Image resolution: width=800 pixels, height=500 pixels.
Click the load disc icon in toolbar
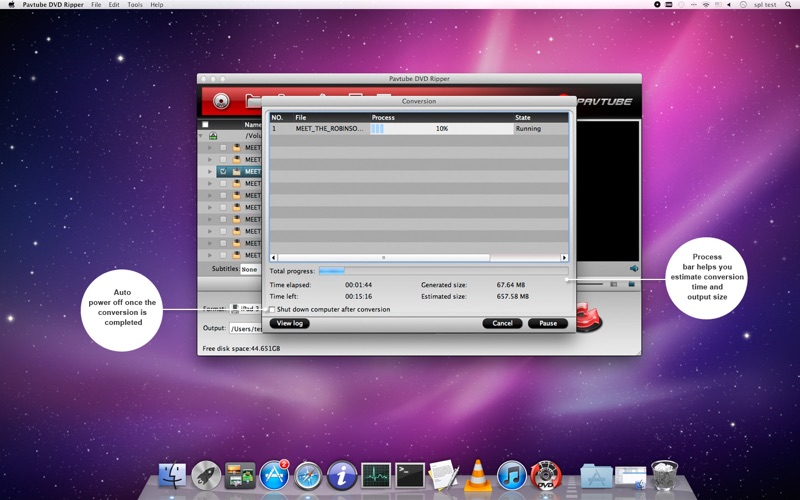pyautogui.click(x=221, y=101)
